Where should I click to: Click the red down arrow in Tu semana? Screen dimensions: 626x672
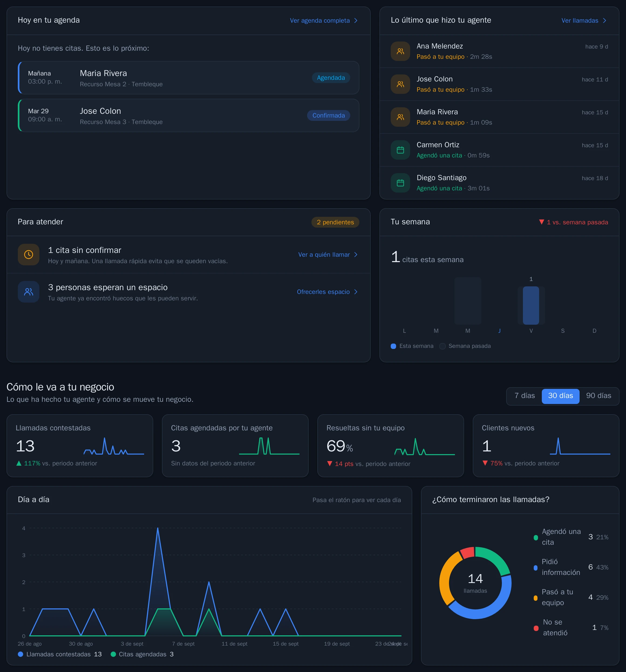(542, 222)
